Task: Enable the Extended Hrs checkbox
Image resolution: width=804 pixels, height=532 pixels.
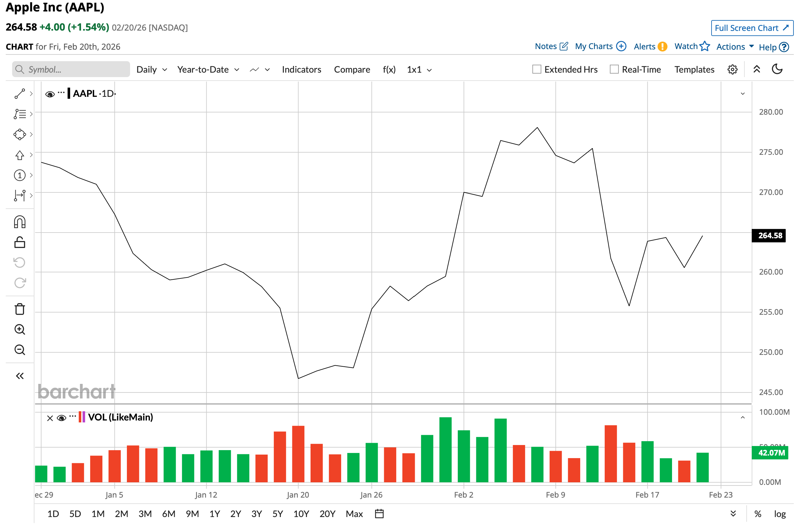Action: pyautogui.click(x=537, y=69)
